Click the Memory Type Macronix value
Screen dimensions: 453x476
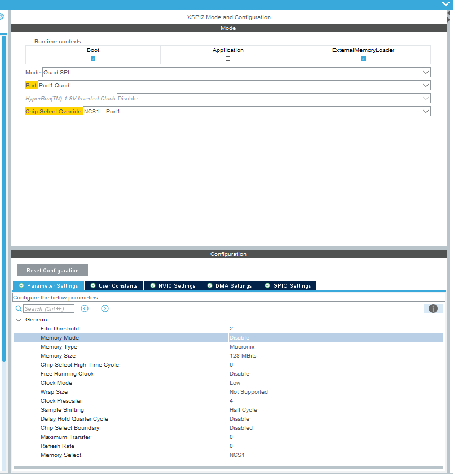[242, 347]
